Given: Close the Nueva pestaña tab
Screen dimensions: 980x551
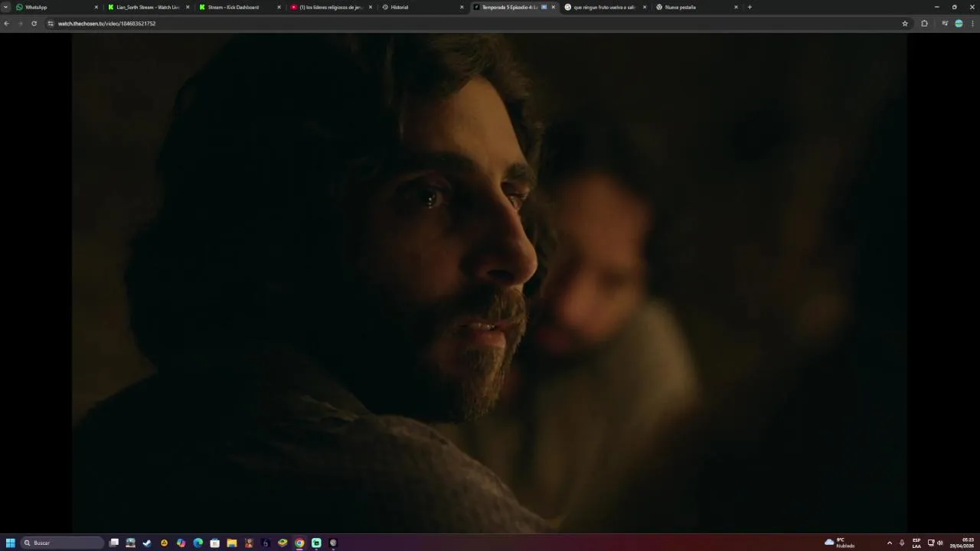Looking at the screenshot, I should [x=737, y=7].
